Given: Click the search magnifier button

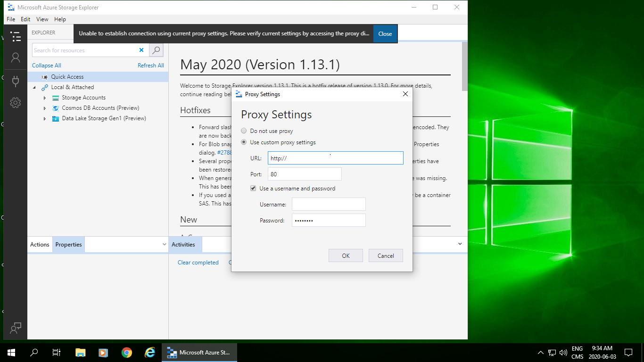Looking at the screenshot, I should [x=156, y=50].
